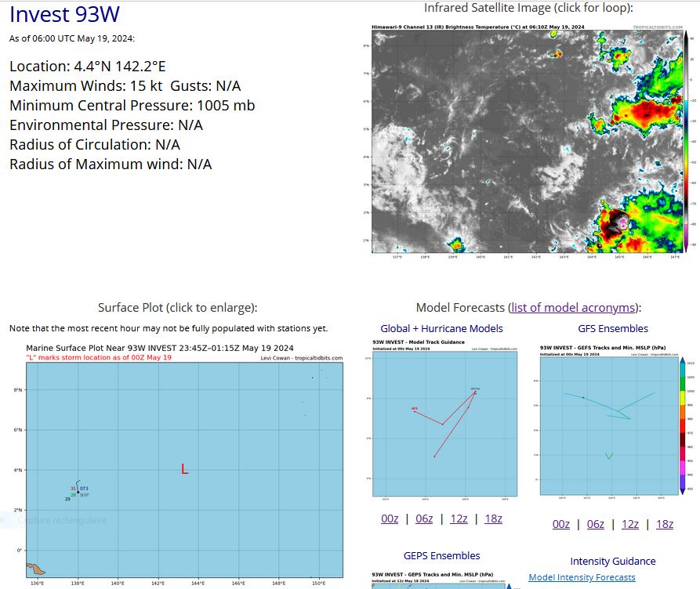
Task: Click the SHIP station observation on map
Action: 78,492
